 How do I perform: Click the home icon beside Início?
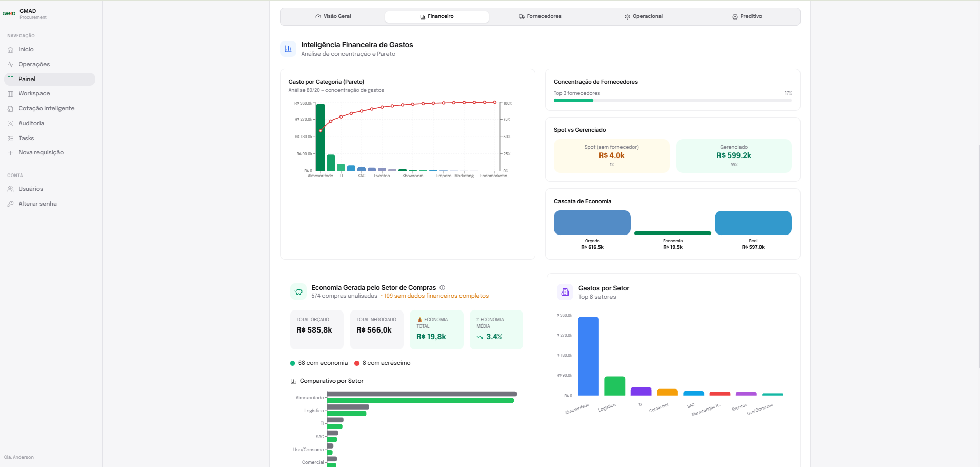[10, 50]
